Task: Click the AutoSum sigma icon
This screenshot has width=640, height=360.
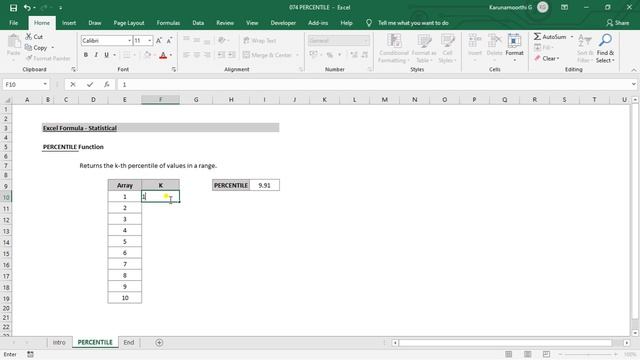Action: 537,37
